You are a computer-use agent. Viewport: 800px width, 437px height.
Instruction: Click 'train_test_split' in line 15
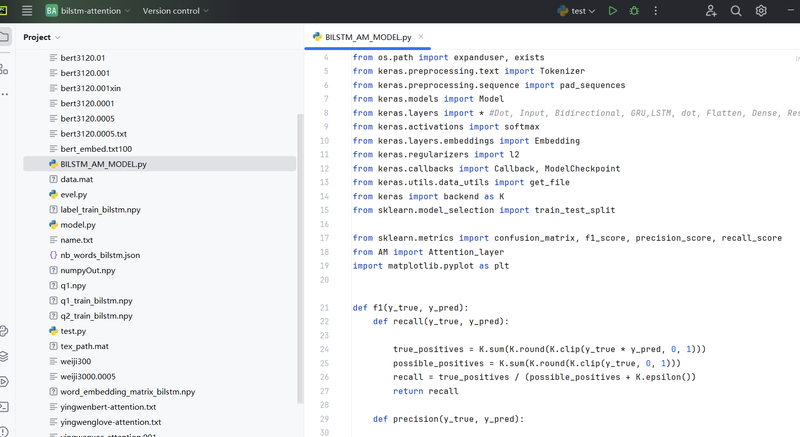coord(574,210)
